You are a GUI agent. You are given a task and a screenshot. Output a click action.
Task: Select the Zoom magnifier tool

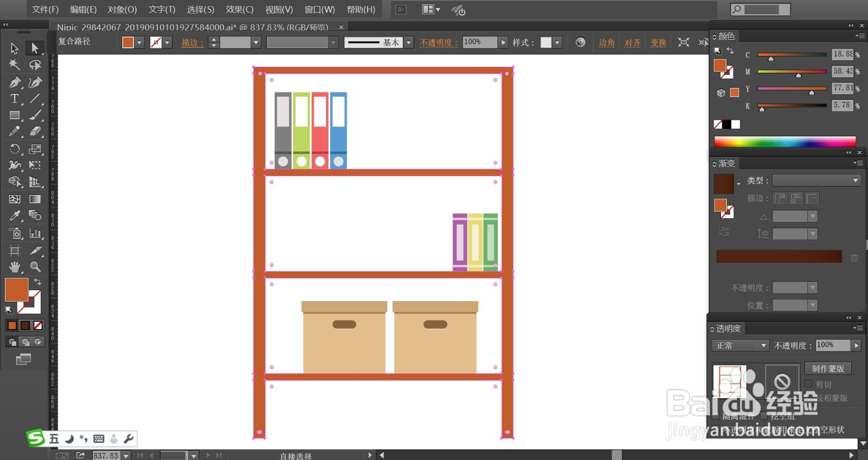tap(35, 267)
